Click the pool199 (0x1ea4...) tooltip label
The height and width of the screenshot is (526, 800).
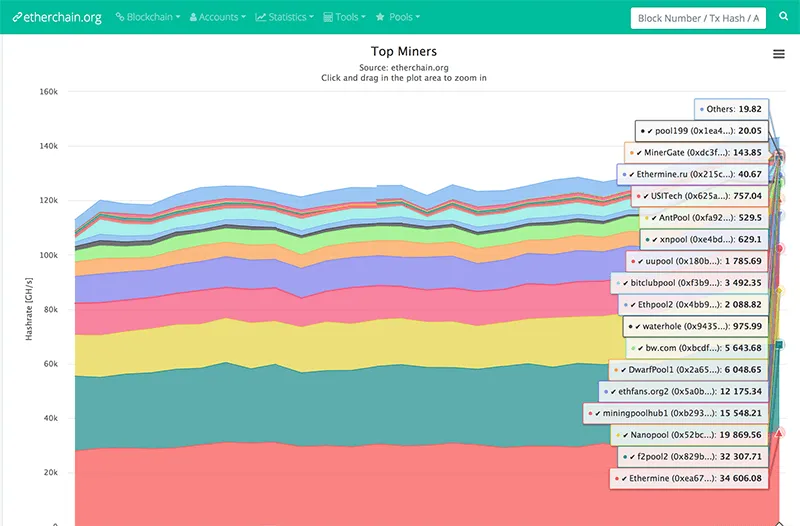coord(702,131)
